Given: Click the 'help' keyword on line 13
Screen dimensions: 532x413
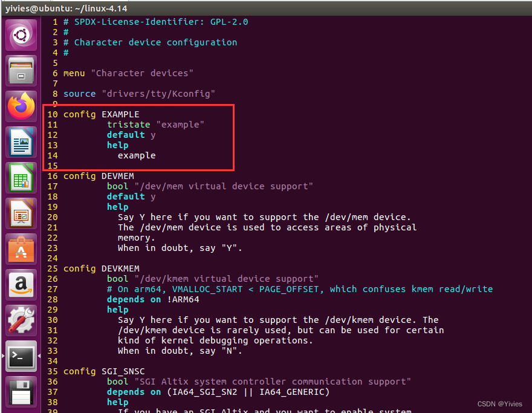Looking at the screenshot, I should tap(118, 145).
